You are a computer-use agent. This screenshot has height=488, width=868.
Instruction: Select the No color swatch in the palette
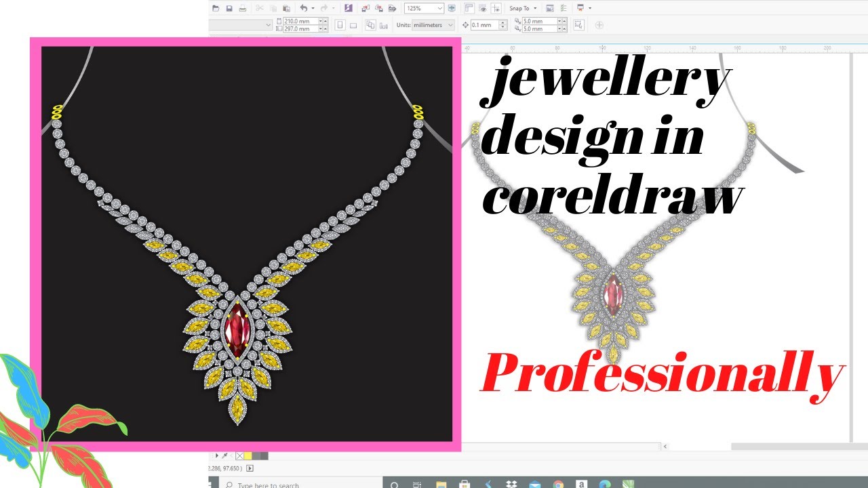239,455
